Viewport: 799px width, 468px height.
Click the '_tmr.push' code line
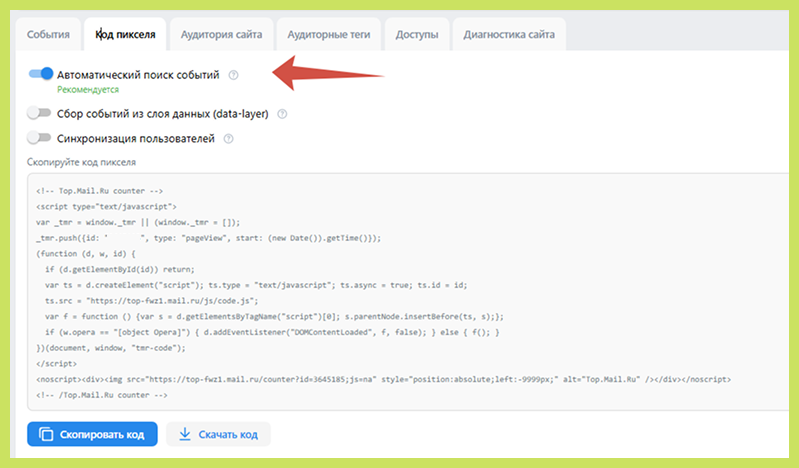click(208, 238)
